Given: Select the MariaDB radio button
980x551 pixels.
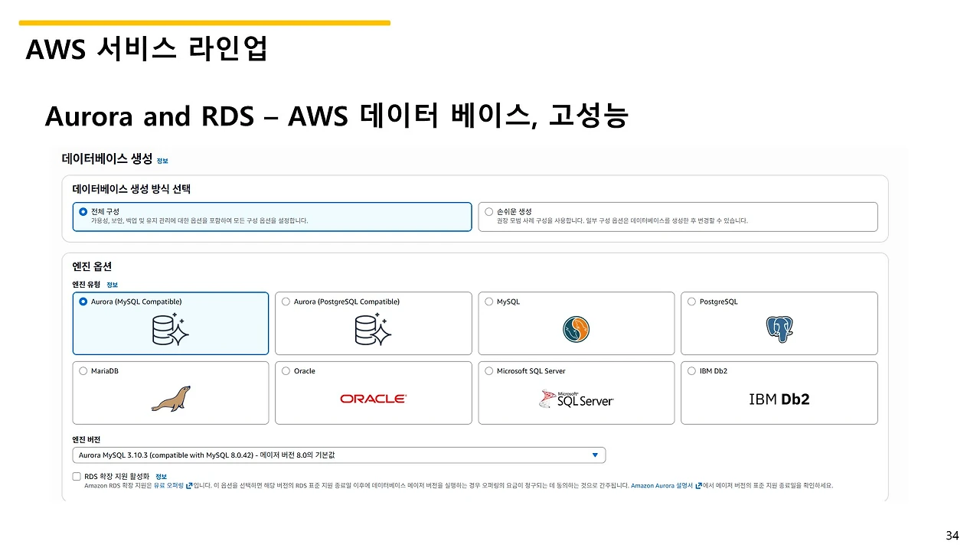Looking at the screenshot, I should pos(83,371).
